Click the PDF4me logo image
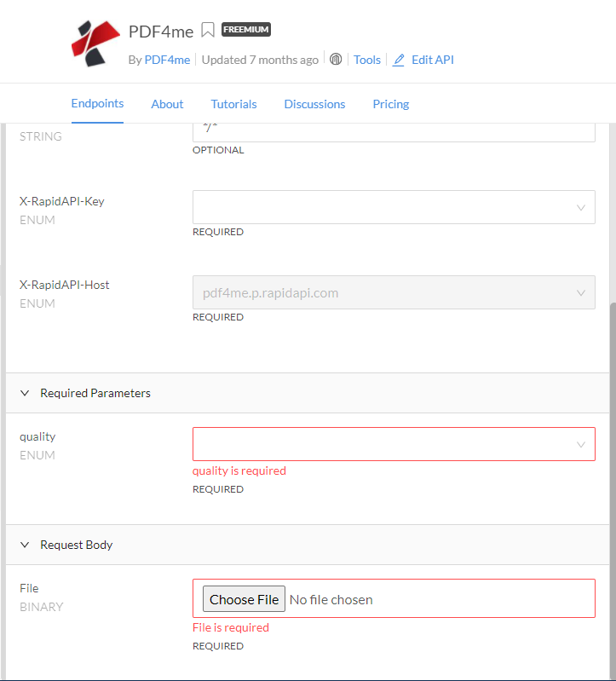 pos(95,43)
